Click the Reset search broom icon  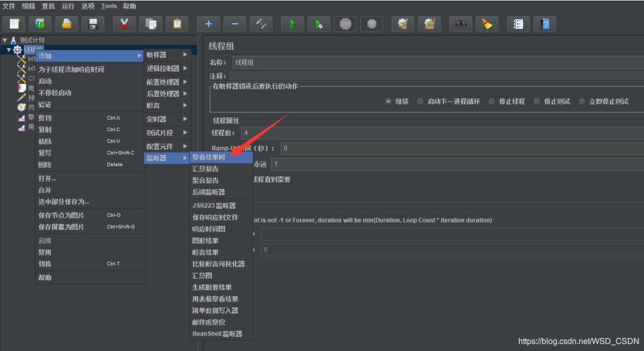tap(487, 24)
